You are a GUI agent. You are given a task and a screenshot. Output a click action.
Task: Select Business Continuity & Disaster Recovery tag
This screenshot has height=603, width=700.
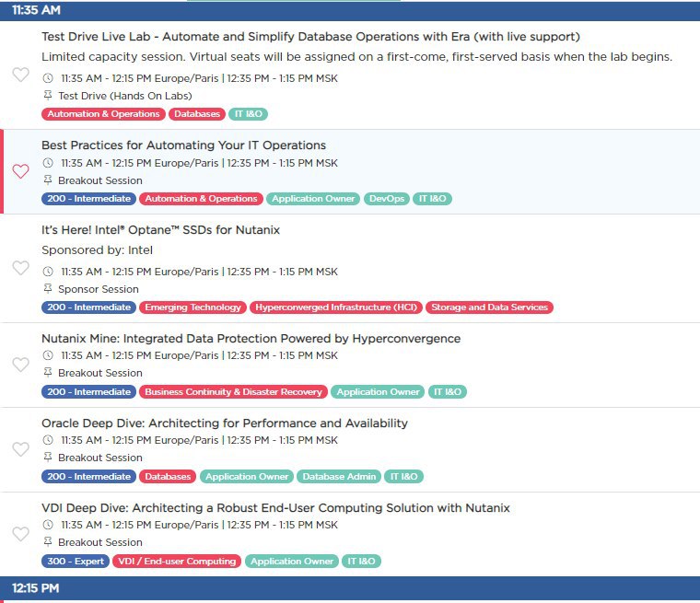pyautogui.click(x=233, y=392)
